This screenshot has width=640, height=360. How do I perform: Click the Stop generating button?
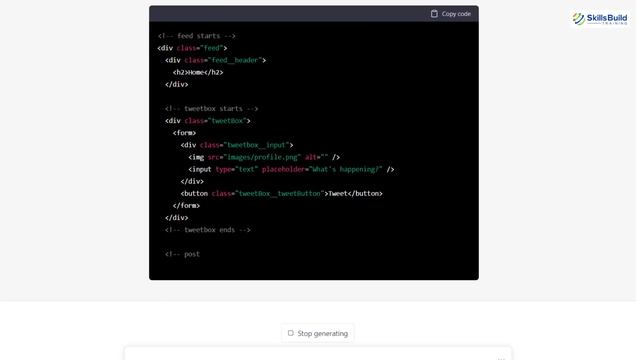(x=318, y=333)
